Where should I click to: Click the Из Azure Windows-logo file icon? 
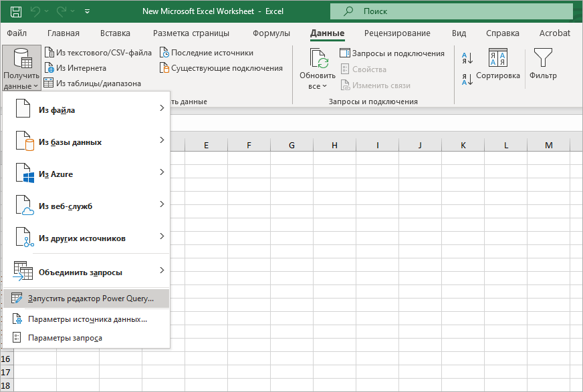[25, 173]
